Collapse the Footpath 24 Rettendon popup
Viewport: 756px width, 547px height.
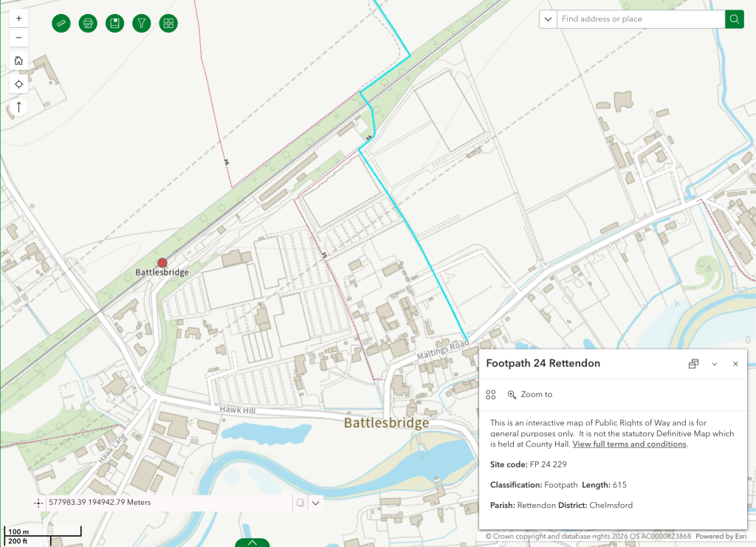(x=715, y=364)
